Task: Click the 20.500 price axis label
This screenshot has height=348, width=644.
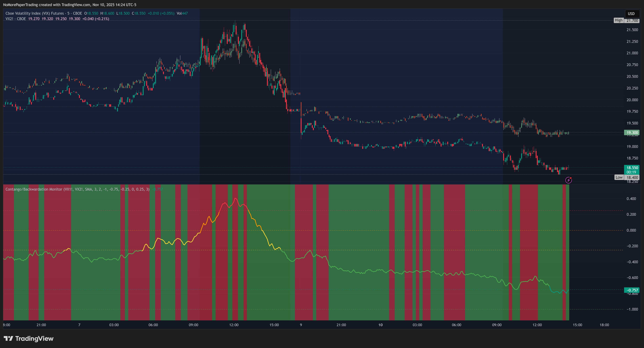Action: [632, 77]
